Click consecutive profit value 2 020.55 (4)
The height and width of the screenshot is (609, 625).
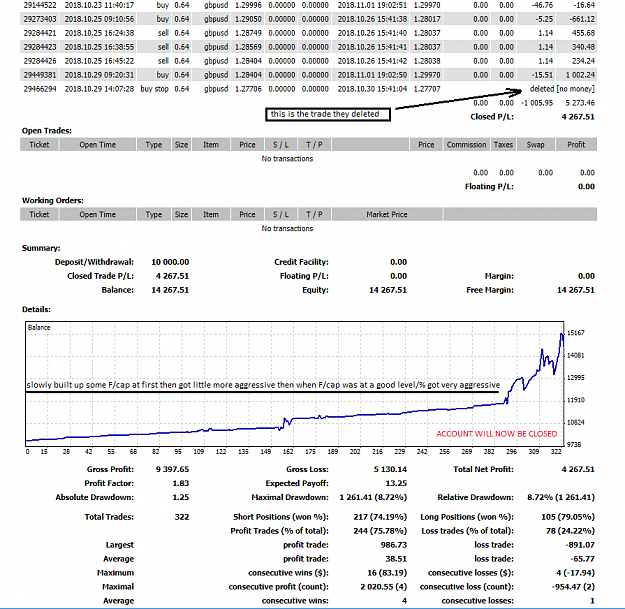click(384, 587)
